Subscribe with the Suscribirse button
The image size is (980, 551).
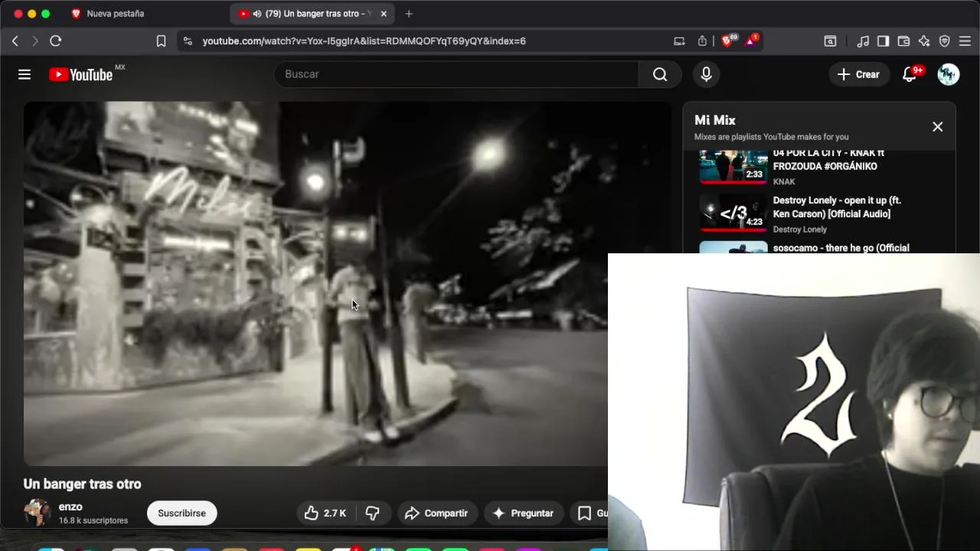pyautogui.click(x=181, y=514)
